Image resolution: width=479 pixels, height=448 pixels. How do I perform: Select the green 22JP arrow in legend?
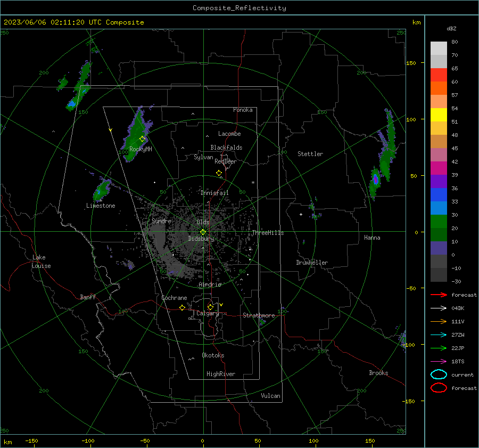(x=439, y=348)
